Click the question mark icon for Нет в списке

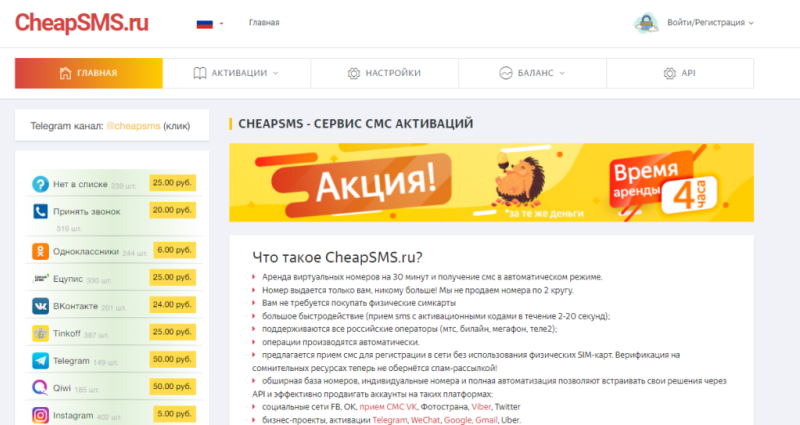[x=40, y=184]
